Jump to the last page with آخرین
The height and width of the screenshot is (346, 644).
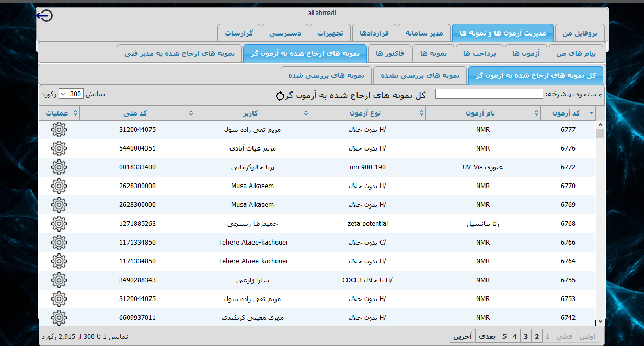pyautogui.click(x=462, y=336)
